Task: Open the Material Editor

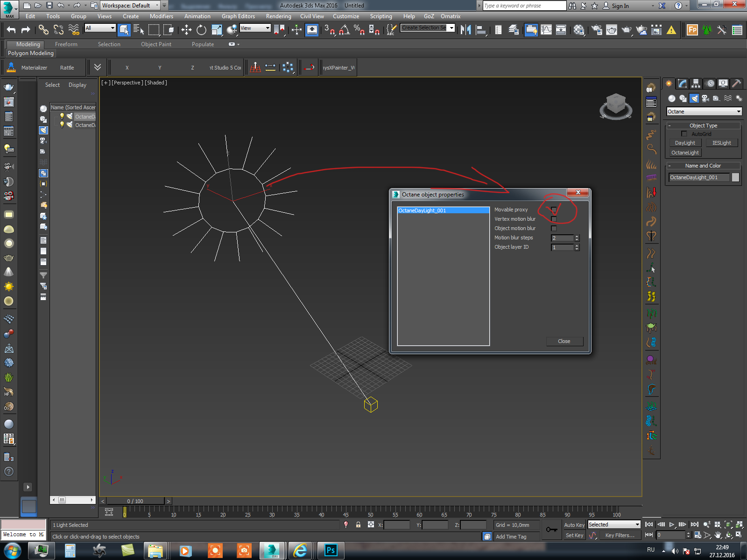Action: pyautogui.click(x=579, y=30)
